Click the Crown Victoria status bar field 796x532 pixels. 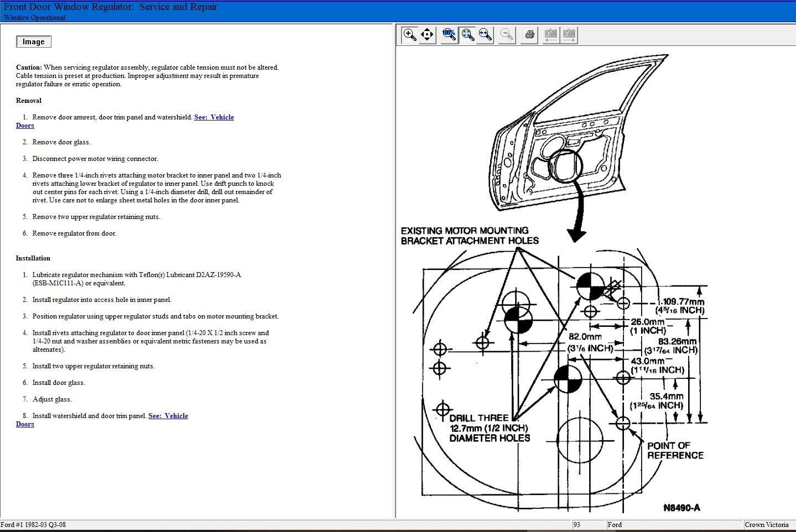tap(767, 525)
